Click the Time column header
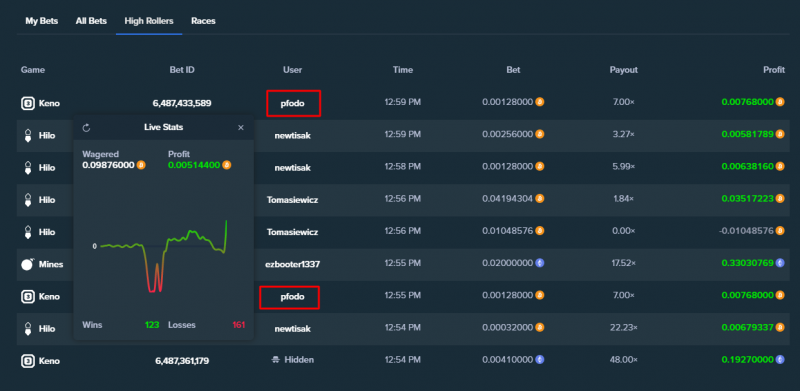Image resolution: width=800 pixels, height=391 pixels. 403,70
